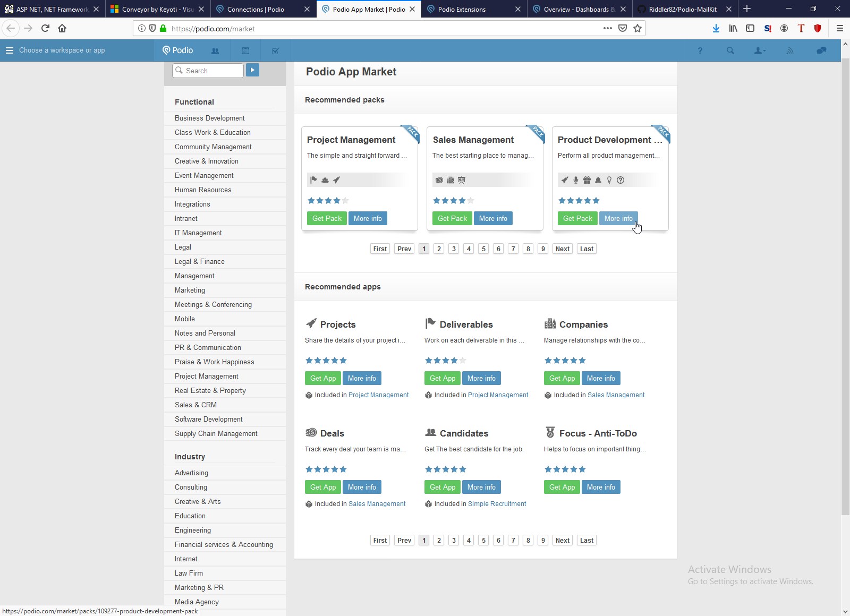Open Podio calendar icon

[245, 51]
